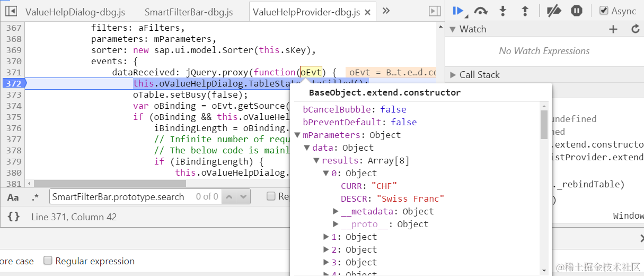
Task: Toggle regex search button
Action: [x=36, y=197]
